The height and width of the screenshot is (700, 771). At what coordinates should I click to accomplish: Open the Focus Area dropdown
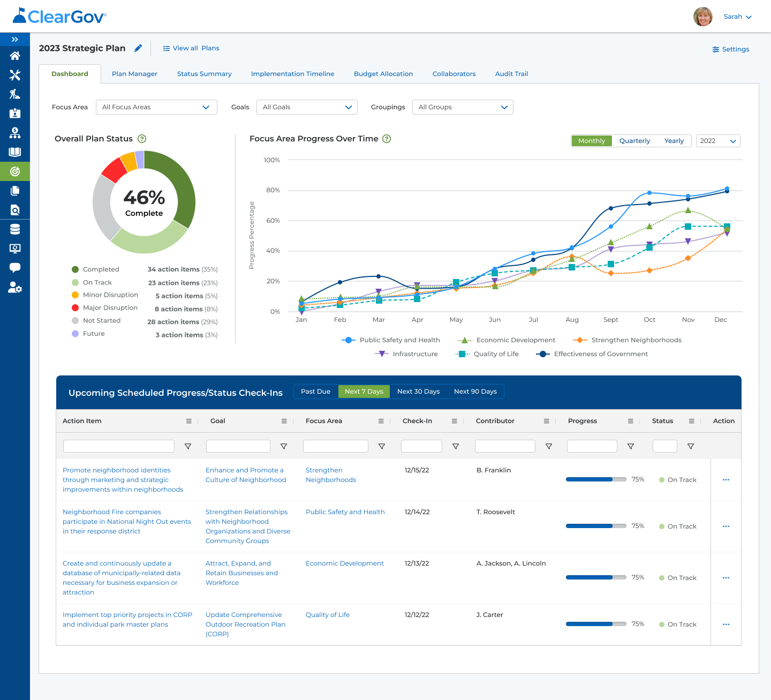[x=156, y=107]
